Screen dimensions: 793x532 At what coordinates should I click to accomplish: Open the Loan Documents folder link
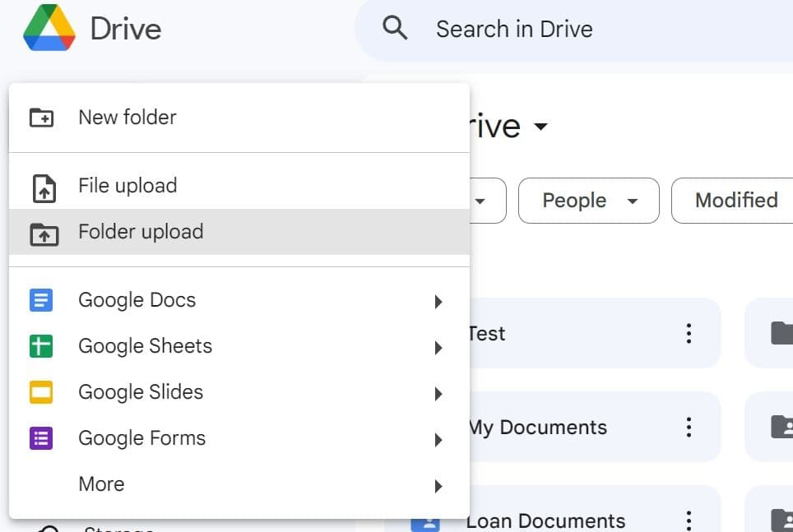tap(545, 520)
